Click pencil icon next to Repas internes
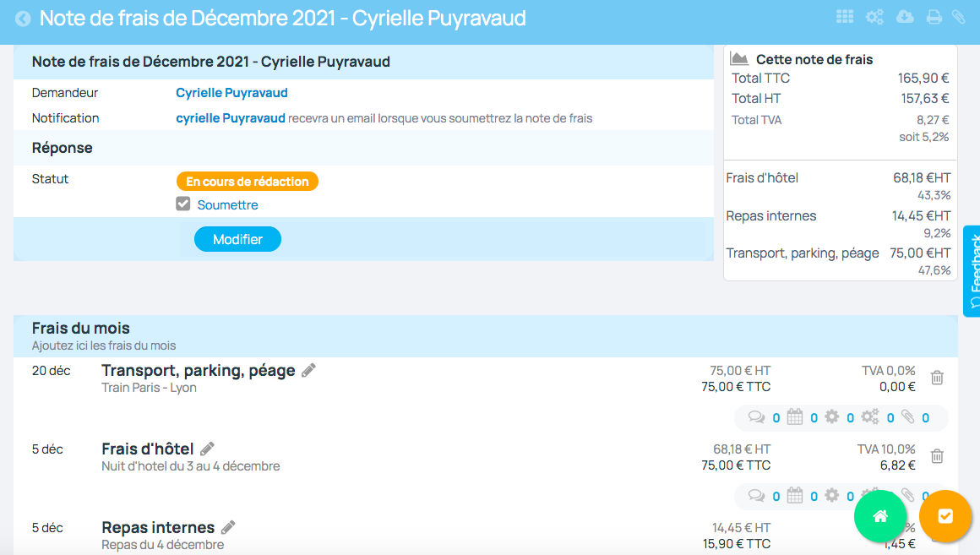The height and width of the screenshot is (555, 980). 227,527
